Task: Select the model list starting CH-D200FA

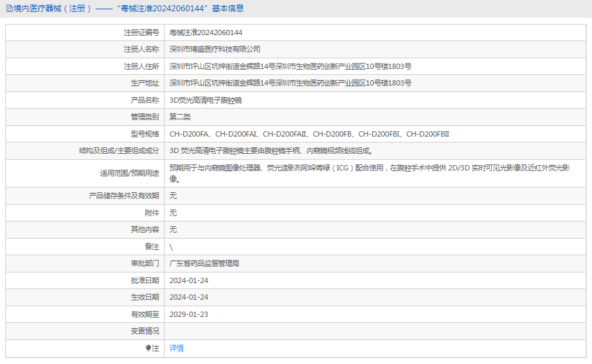Action: pos(309,134)
